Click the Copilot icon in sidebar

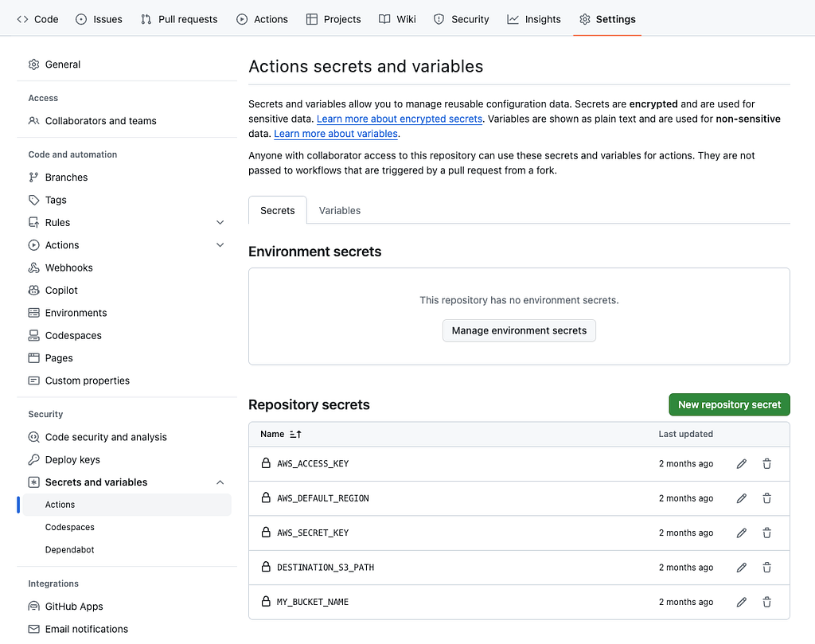click(x=33, y=290)
